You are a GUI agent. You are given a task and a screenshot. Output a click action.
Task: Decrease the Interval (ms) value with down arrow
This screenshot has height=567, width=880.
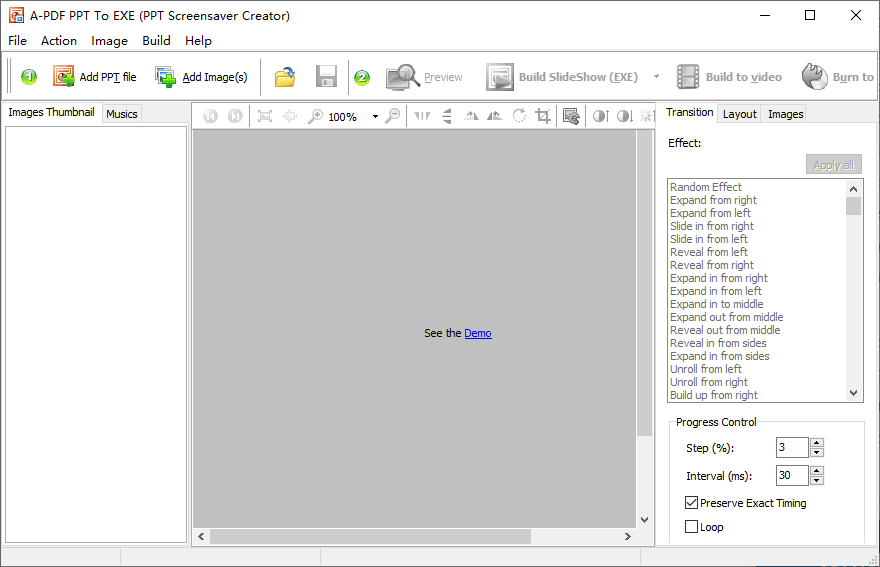click(x=817, y=480)
